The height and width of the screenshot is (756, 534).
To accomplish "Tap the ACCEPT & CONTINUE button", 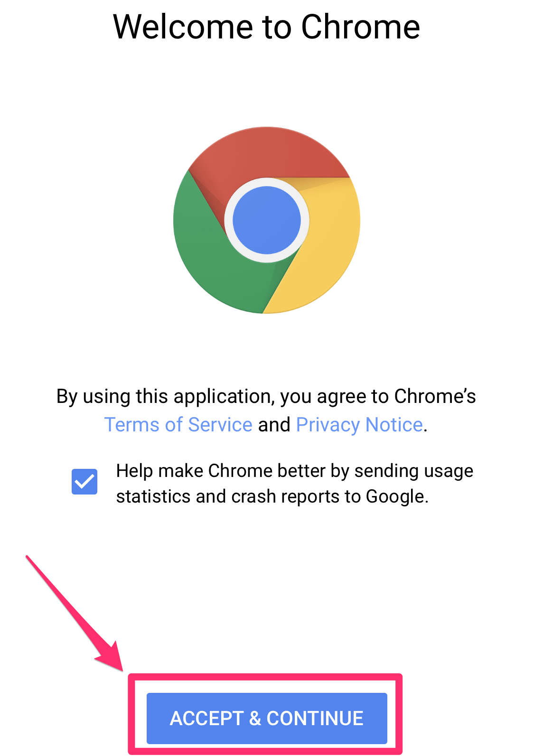I will [267, 718].
